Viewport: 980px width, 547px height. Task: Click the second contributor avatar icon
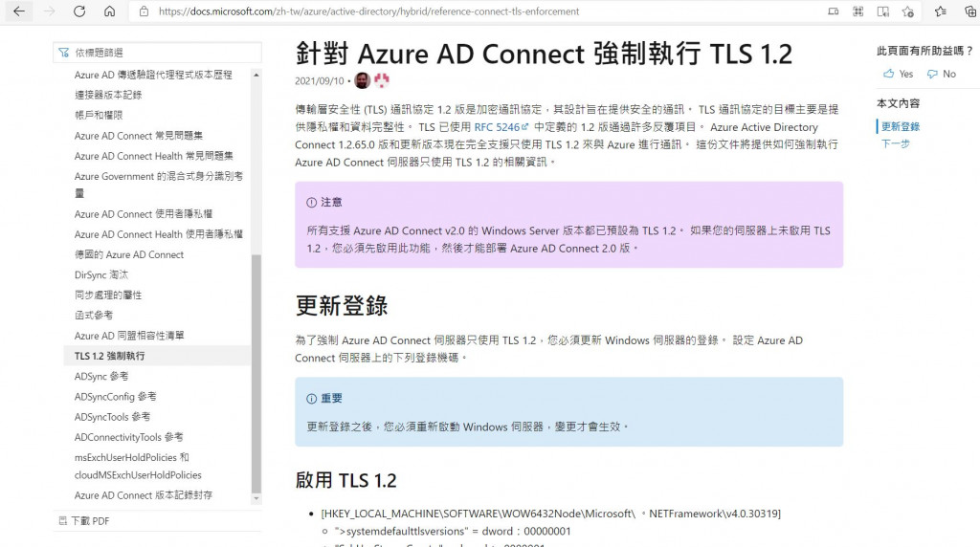click(x=381, y=80)
